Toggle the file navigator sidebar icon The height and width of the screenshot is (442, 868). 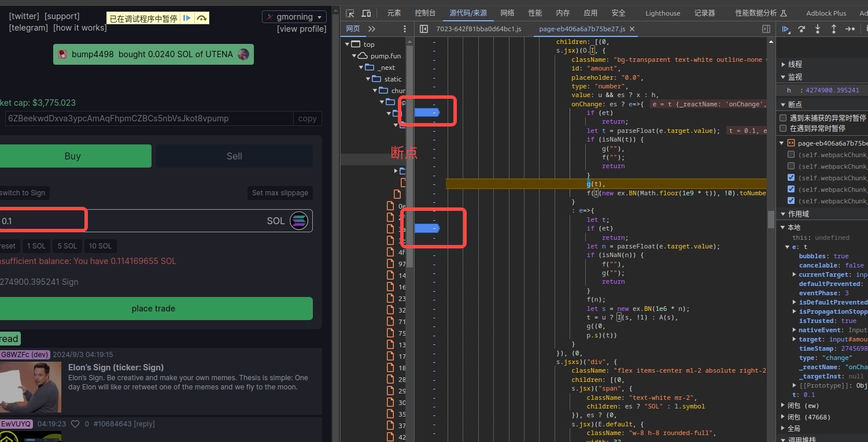(x=424, y=29)
